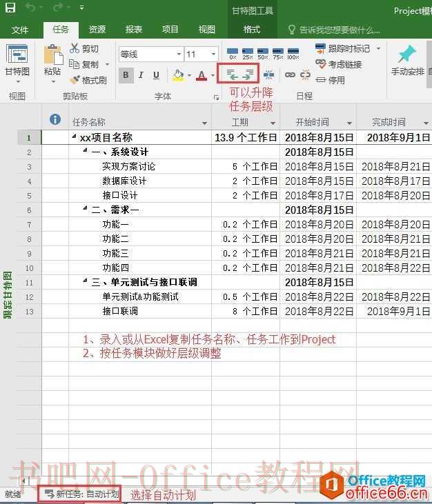The image size is (432, 504).
Task: Click the Undo arrow icon
Action: tap(30, 7)
